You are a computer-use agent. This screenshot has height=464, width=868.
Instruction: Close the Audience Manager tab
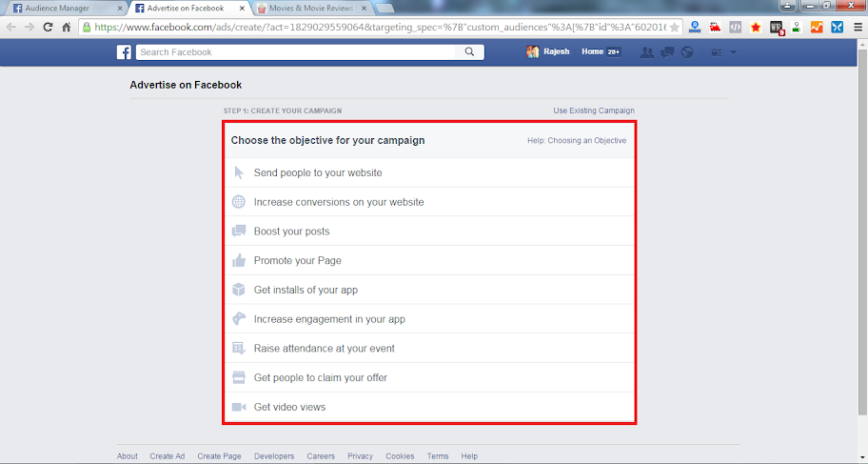pyautogui.click(x=120, y=9)
